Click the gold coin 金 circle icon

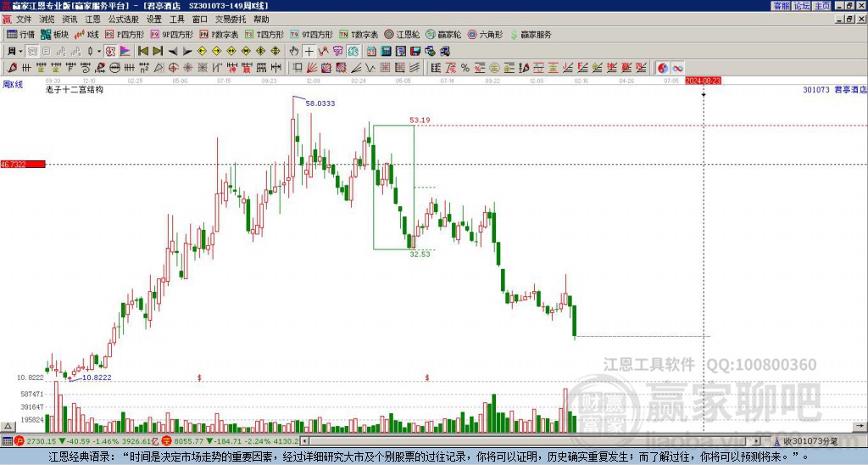point(494,68)
